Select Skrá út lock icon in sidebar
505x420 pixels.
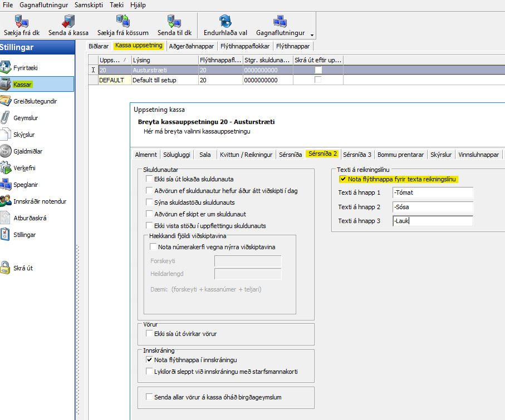click(6, 268)
